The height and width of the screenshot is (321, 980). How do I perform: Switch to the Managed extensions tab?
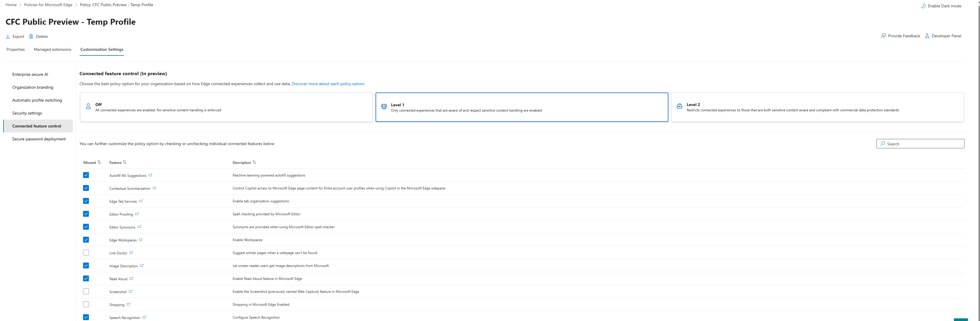tap(53, 50)
